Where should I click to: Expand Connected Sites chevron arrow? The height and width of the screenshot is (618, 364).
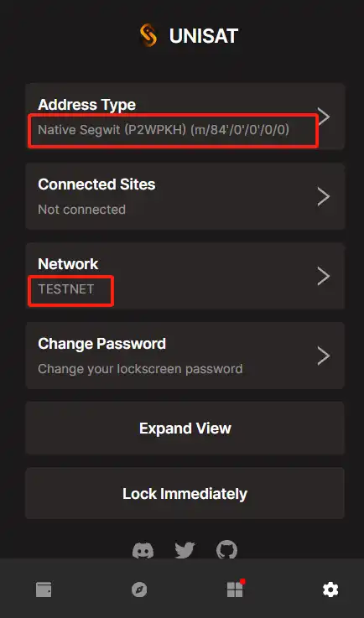(x=324, y=196)
